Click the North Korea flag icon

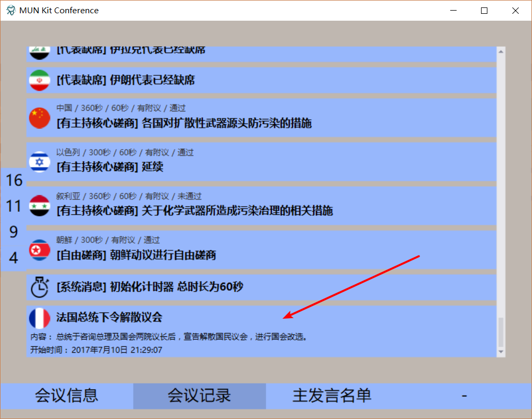coord(39,249)
